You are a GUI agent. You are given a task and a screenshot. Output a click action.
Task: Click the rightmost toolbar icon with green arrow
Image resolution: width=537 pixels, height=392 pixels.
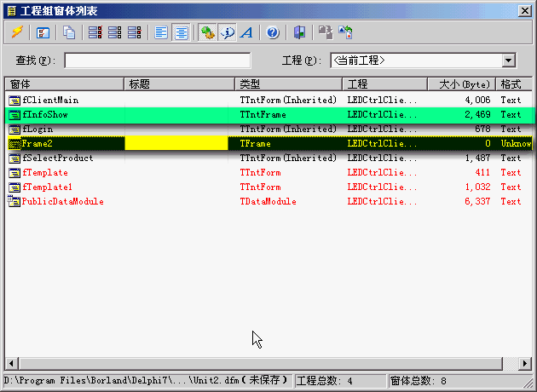click(345, 32)
